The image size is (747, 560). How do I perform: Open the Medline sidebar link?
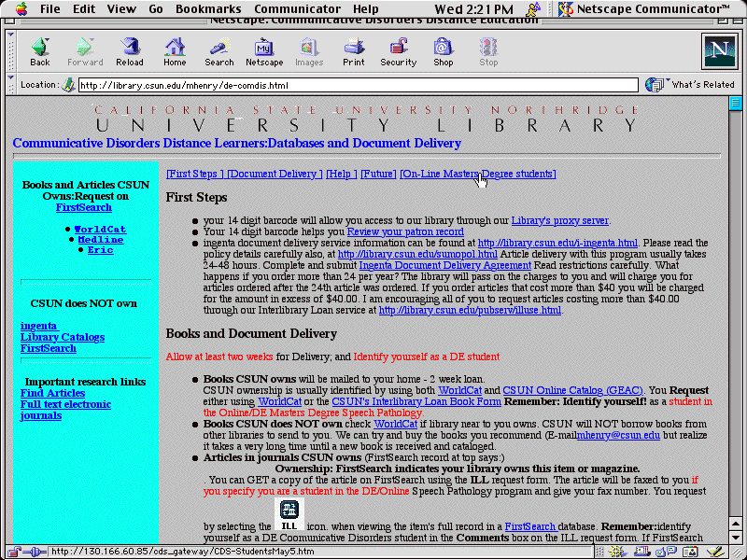pyautogui.click(x=101, y=240)
